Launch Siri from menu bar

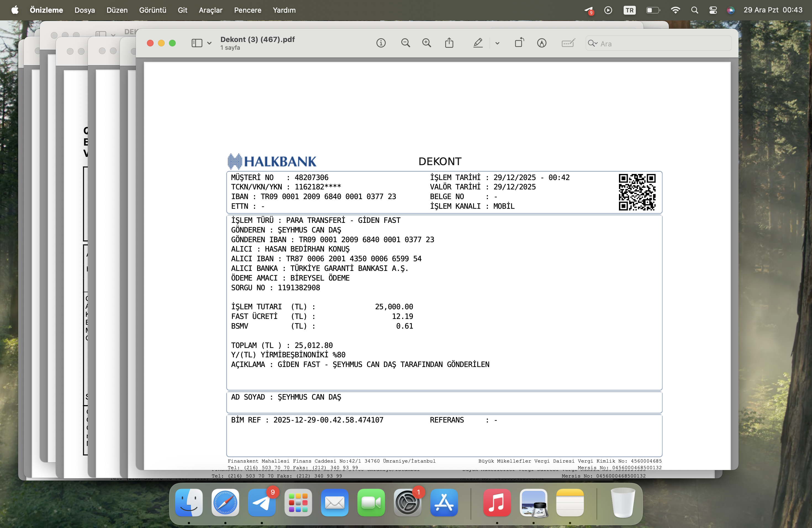click(731, 10)
